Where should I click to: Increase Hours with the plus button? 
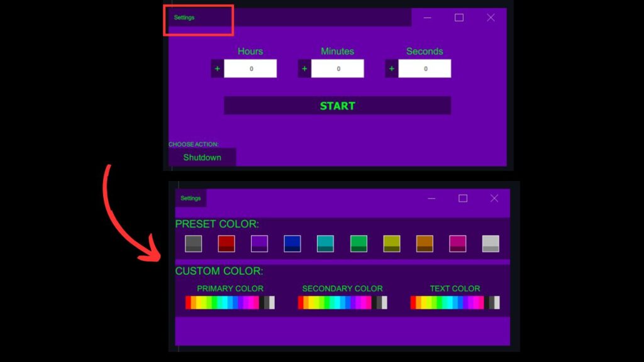[x=217, y=69]
